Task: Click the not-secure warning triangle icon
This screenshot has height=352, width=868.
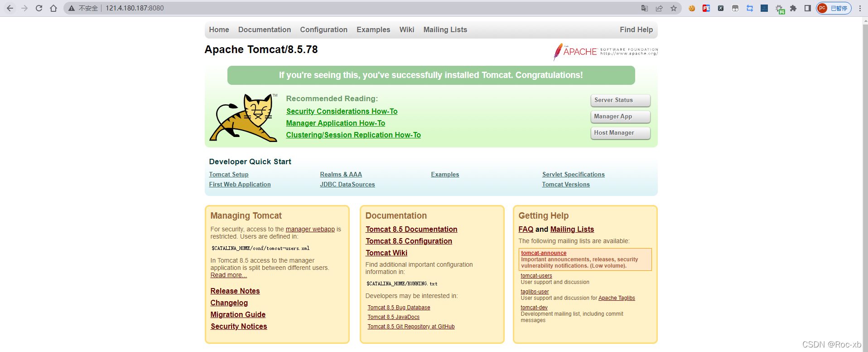Action: 72,8
